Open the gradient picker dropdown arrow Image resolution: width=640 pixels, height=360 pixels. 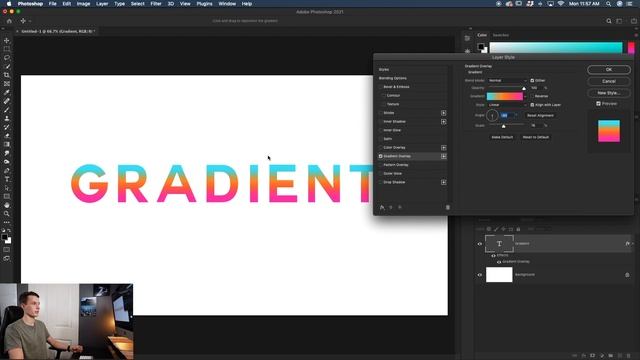(525, 96)
